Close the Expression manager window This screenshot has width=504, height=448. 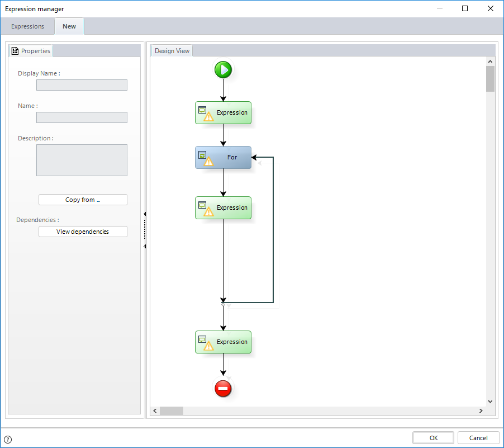coord(491,9)
